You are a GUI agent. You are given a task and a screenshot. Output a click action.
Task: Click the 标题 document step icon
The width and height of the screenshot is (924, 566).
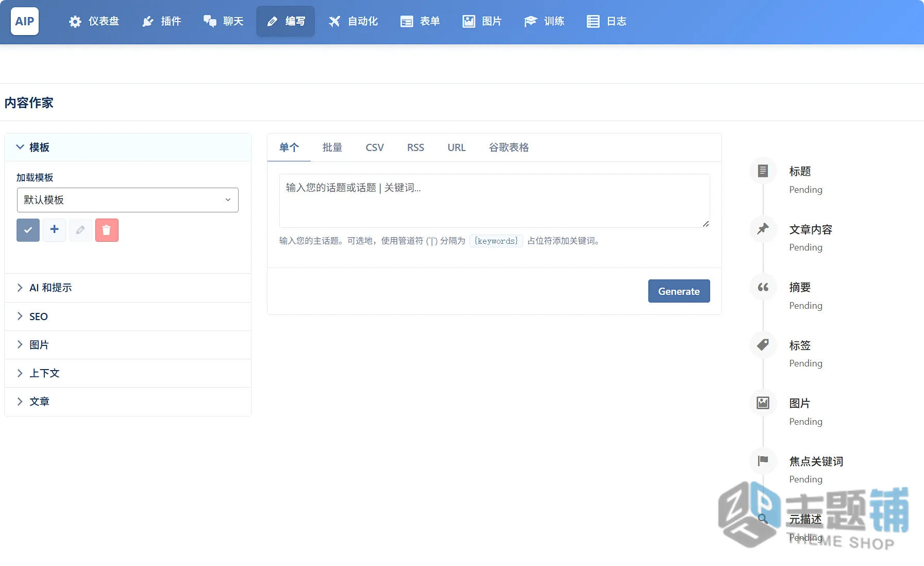(763, 171)
